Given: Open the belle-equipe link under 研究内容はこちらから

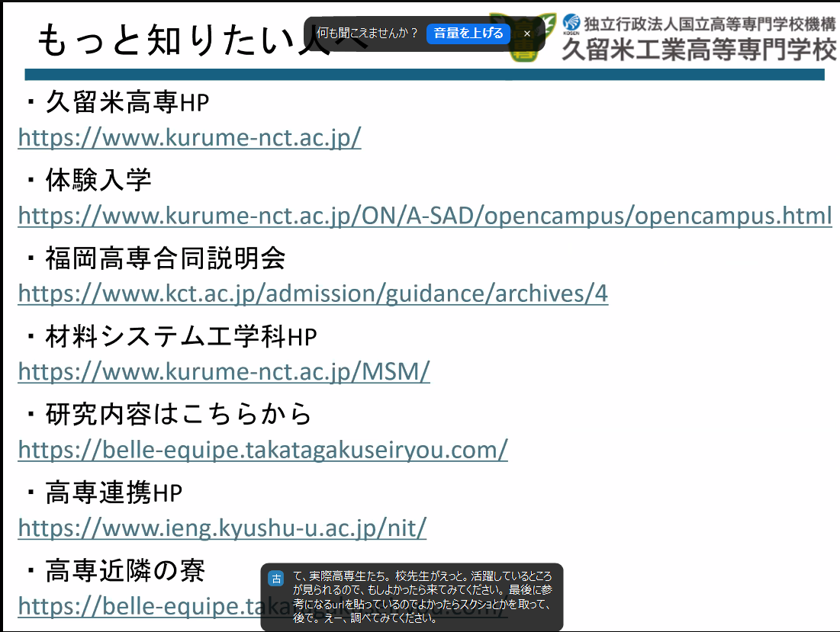Looking at the screenshot, I should pos(262,450).
